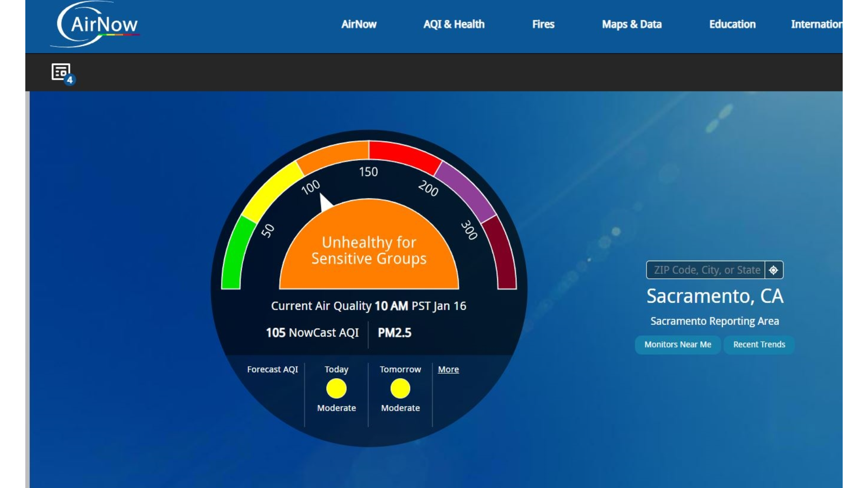Click the Monitors Near Me button
The image size is (868, 488).
[678, 344]
